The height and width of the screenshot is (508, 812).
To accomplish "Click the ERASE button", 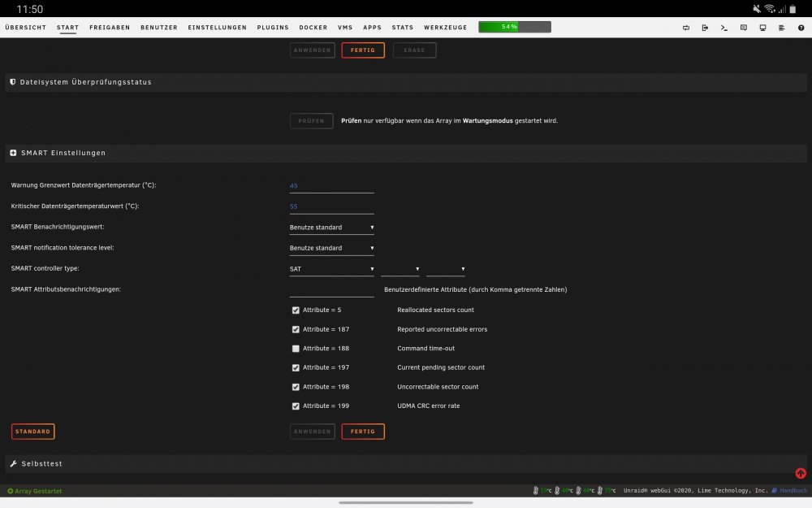I will point(414,50).
